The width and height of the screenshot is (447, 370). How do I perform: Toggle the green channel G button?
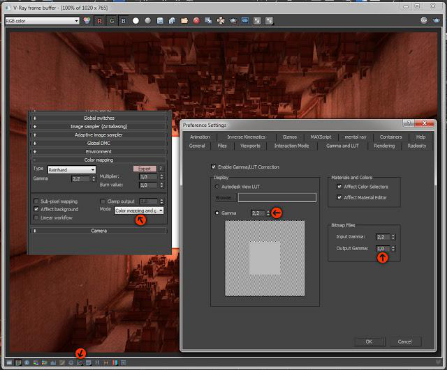pyautogui.click(x=112, y=21)
